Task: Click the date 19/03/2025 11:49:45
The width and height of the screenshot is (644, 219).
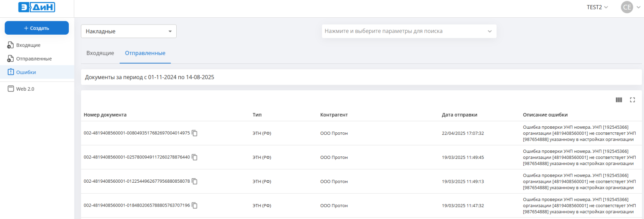Action: coord(463,158)
